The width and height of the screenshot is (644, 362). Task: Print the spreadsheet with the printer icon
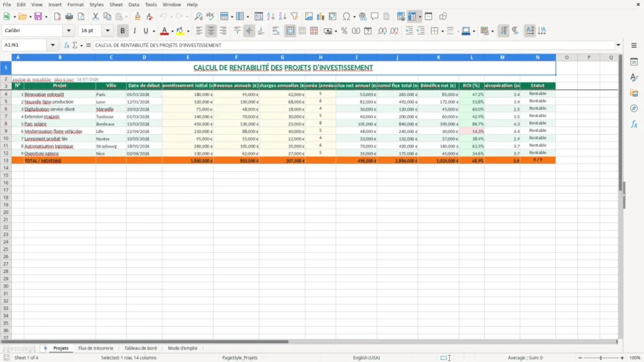tap(69, 16)
